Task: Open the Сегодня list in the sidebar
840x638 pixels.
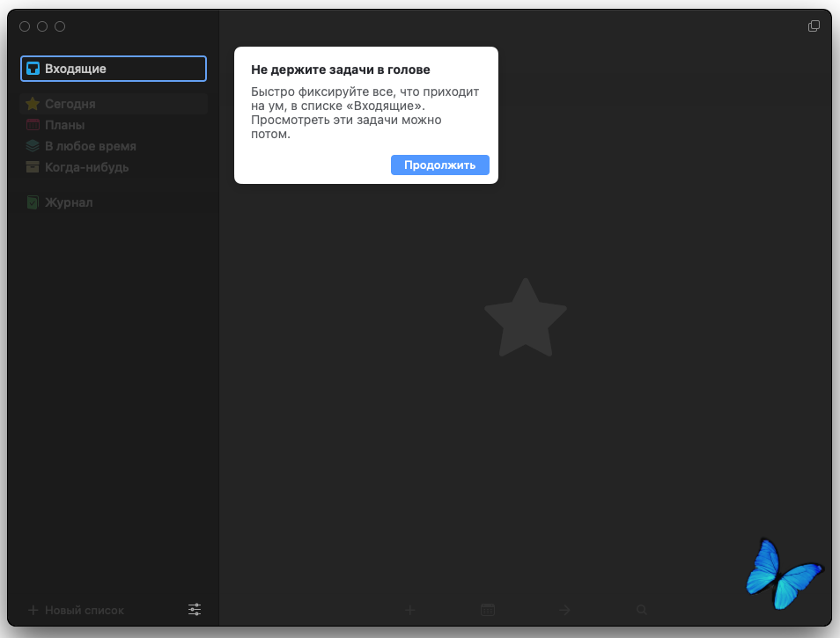Action: click(x=70, y=104)
